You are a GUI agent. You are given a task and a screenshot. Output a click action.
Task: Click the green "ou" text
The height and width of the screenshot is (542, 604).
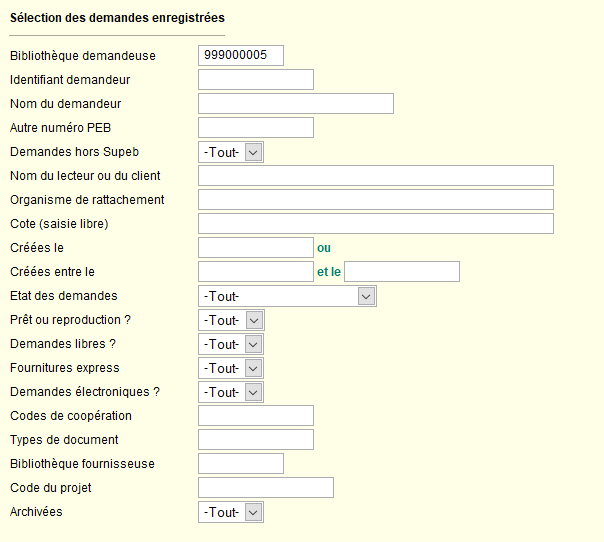pos(324,248)
